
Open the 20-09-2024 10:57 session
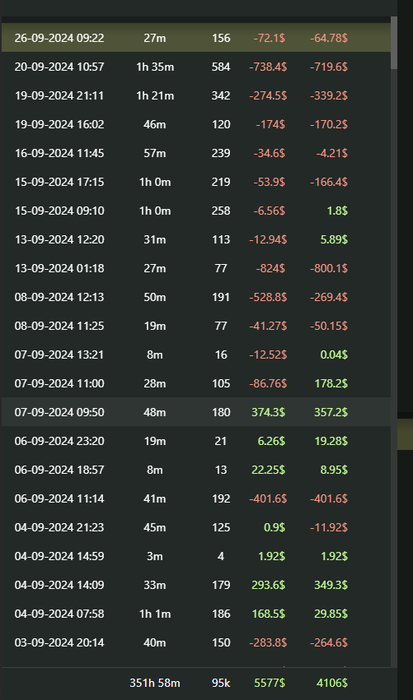tap(196, 67)
